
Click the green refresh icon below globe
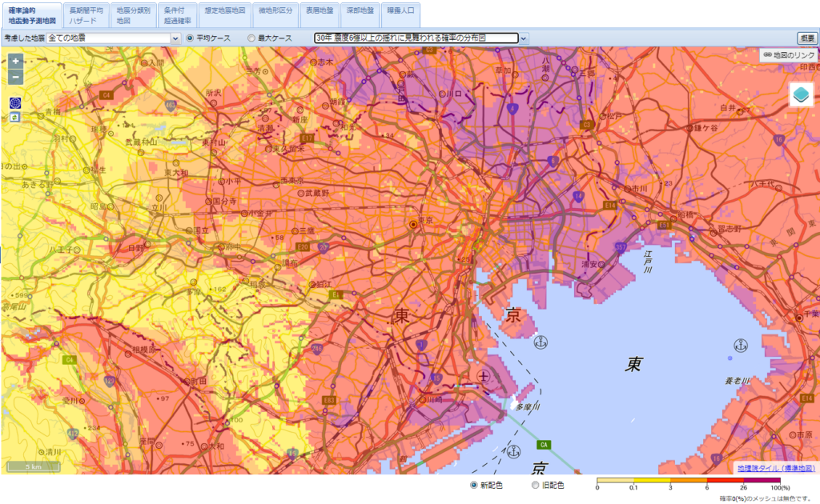pos(15,118)
